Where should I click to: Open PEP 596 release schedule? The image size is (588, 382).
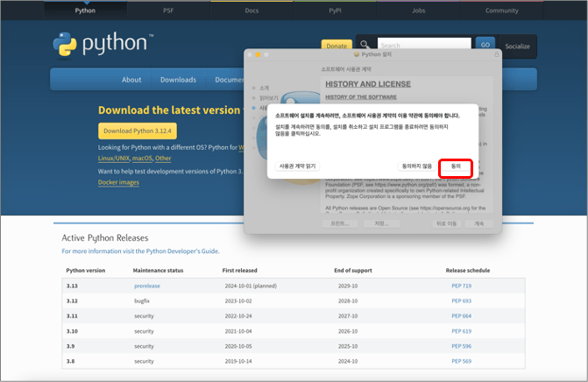pyautogui.click(x=461, y=346)
